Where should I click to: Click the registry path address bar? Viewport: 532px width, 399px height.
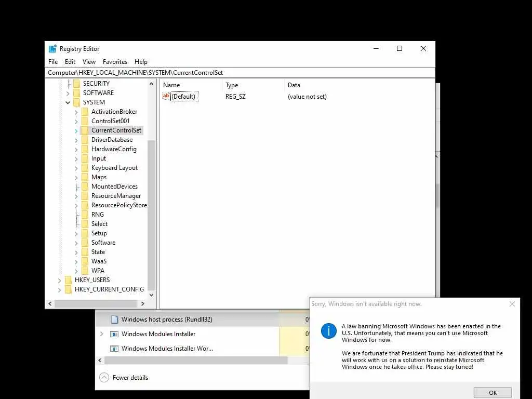pyautogui.click(x=240, y=73)
